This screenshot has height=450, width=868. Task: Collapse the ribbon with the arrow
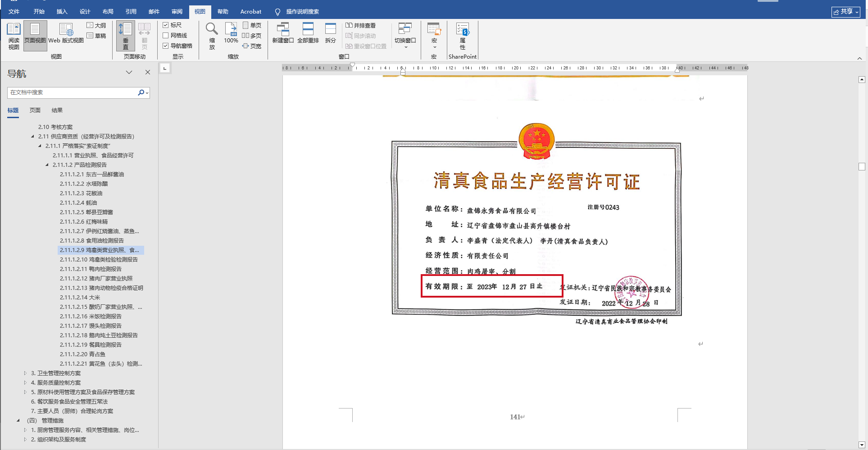[859, 58]
